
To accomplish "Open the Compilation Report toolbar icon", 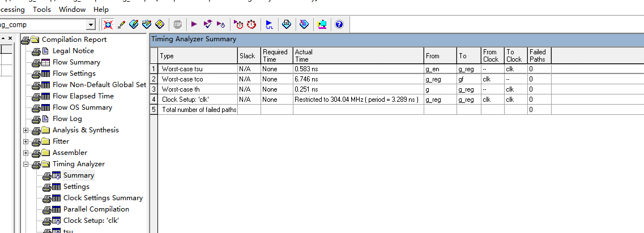I will 287,25.
